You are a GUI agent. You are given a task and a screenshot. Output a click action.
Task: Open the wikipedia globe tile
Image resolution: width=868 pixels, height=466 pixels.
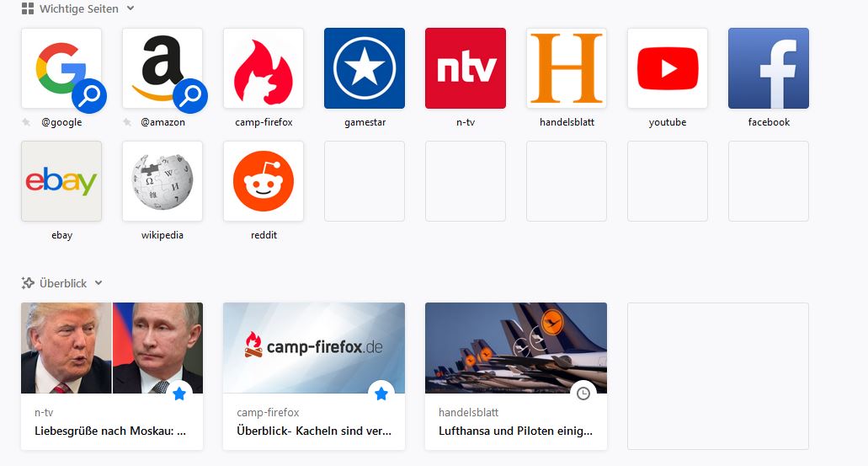(x=162, y=181)
